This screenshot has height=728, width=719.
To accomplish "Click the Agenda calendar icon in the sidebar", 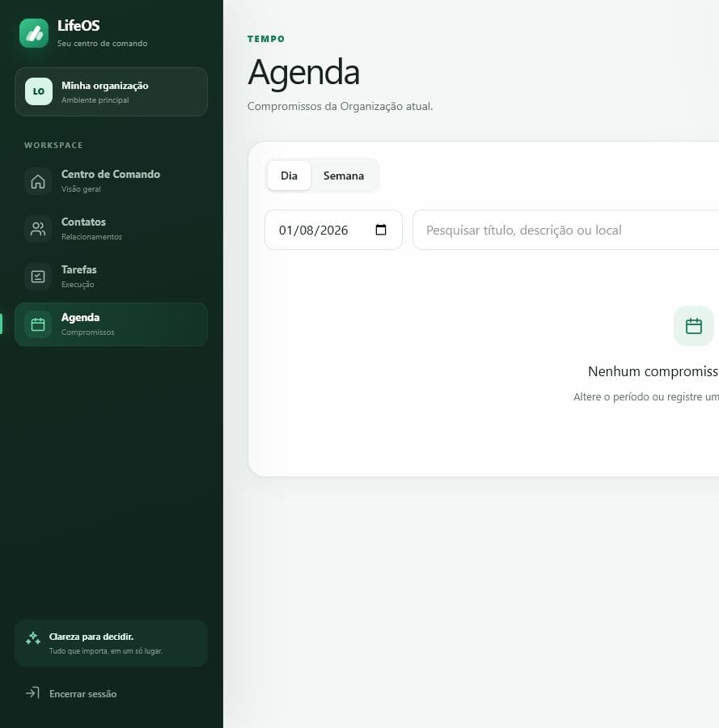I will click(x=38, y=324).
